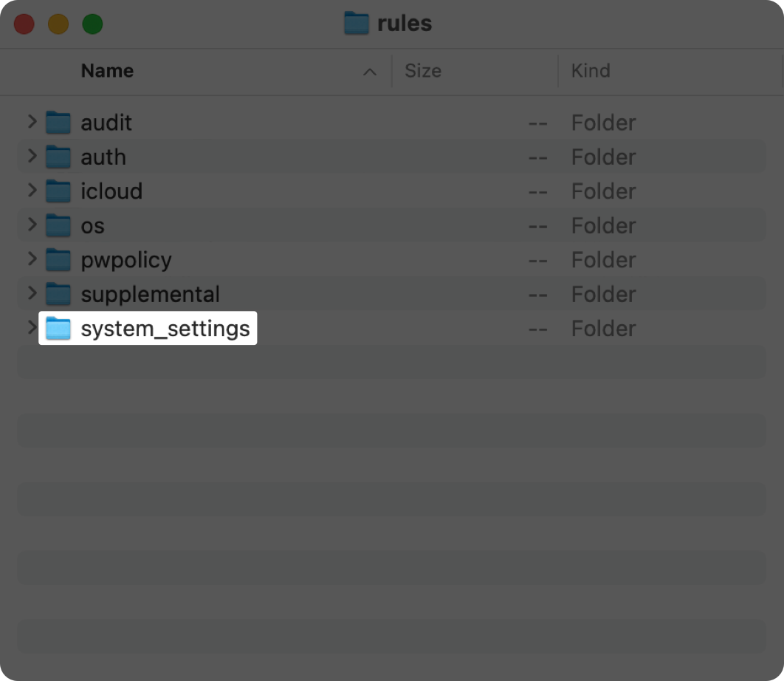Click the 'auth' folder name
Image resolution: width=784 pixels, height=681 pixels.
click(x=103, y=157)
